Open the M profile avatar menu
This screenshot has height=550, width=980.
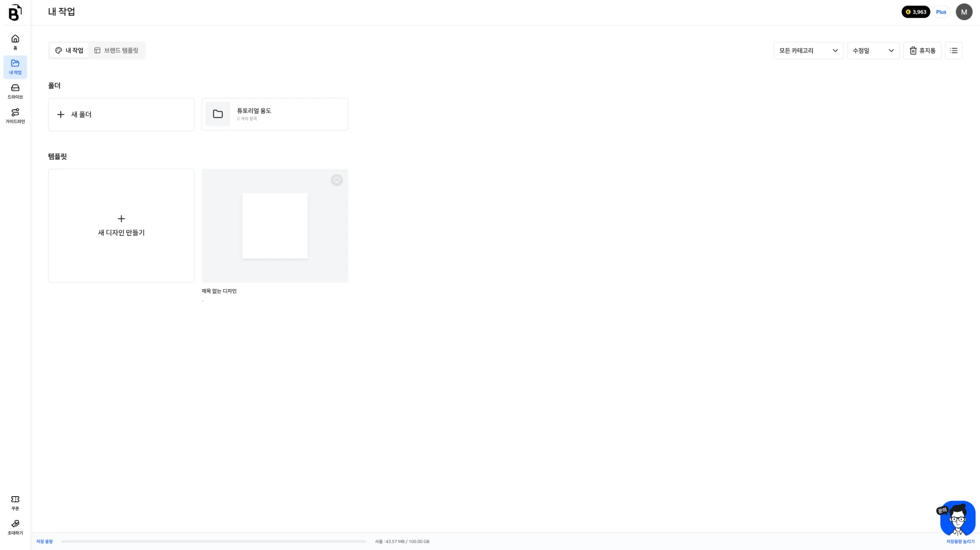click(964, 12)
